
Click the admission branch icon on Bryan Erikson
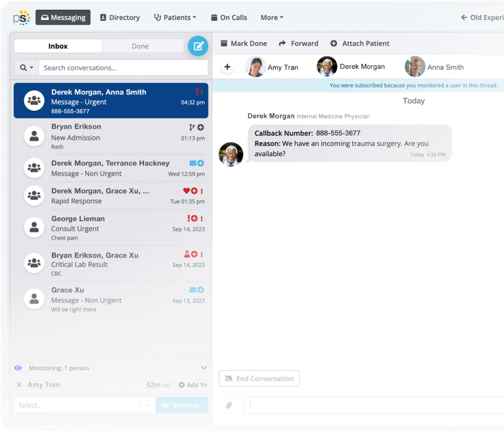point(192,127)
